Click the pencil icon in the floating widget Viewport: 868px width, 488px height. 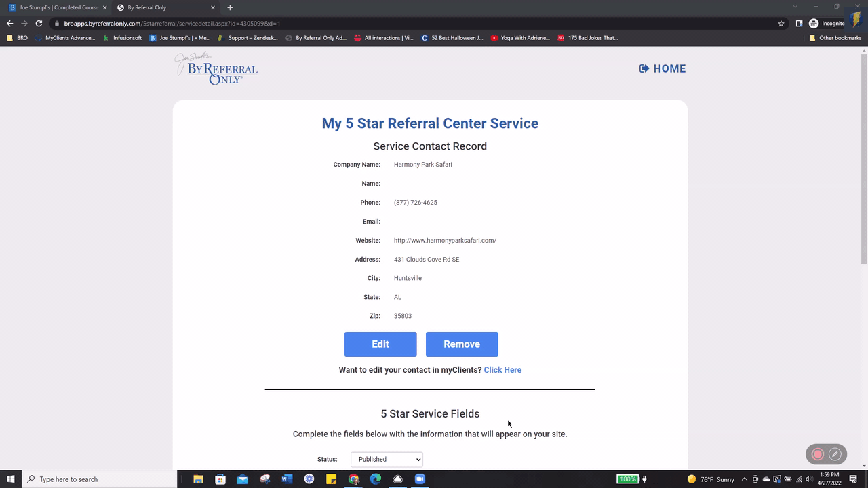[x=835, y=453]
